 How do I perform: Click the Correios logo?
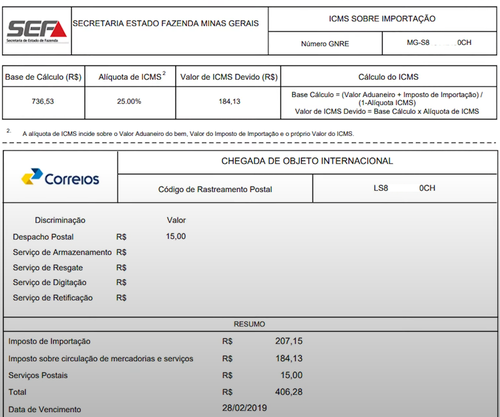60,177
